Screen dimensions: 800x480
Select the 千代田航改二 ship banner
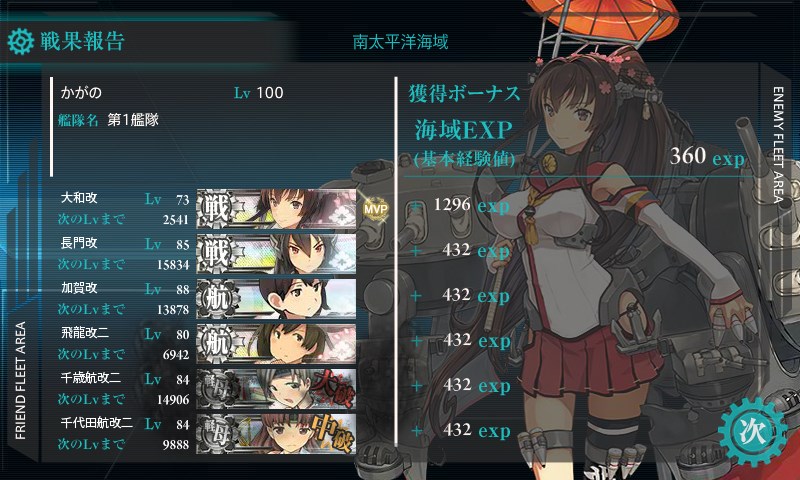(x=277, y=434)
